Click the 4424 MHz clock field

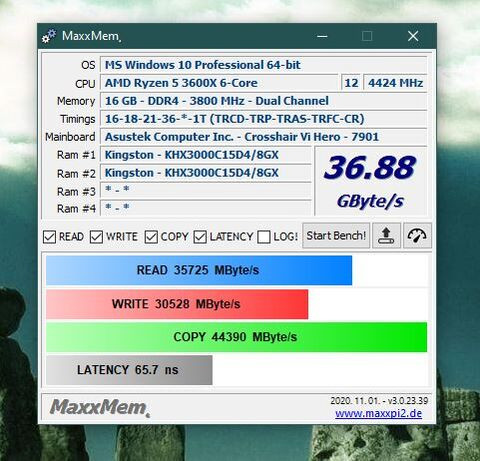(395, 83)
